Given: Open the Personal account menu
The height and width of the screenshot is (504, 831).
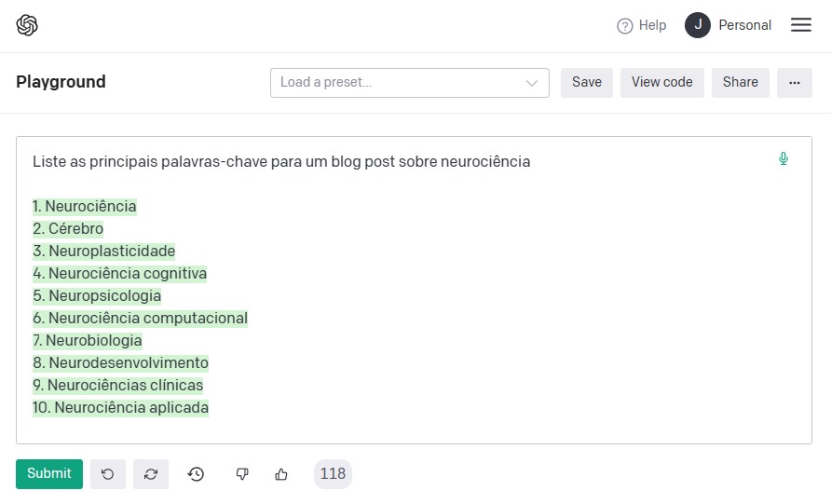Looking at the screenshot, I should click(744, 25).
